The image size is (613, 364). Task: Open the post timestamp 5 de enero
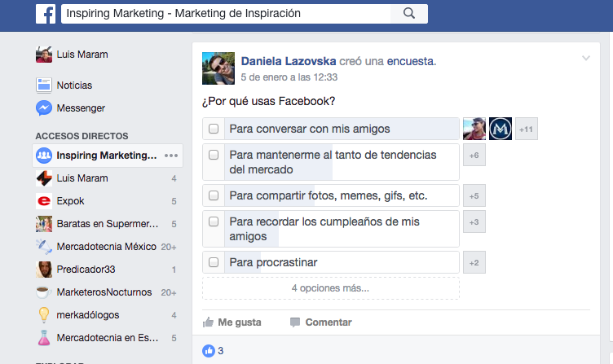coord(289,77)
